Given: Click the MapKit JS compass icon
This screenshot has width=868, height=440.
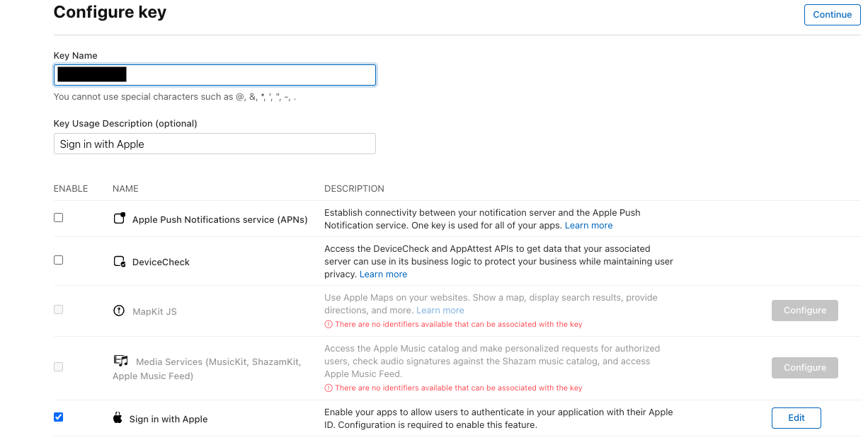Looking at the screenshot, I should pyautogui.click(x=119, y=311).
